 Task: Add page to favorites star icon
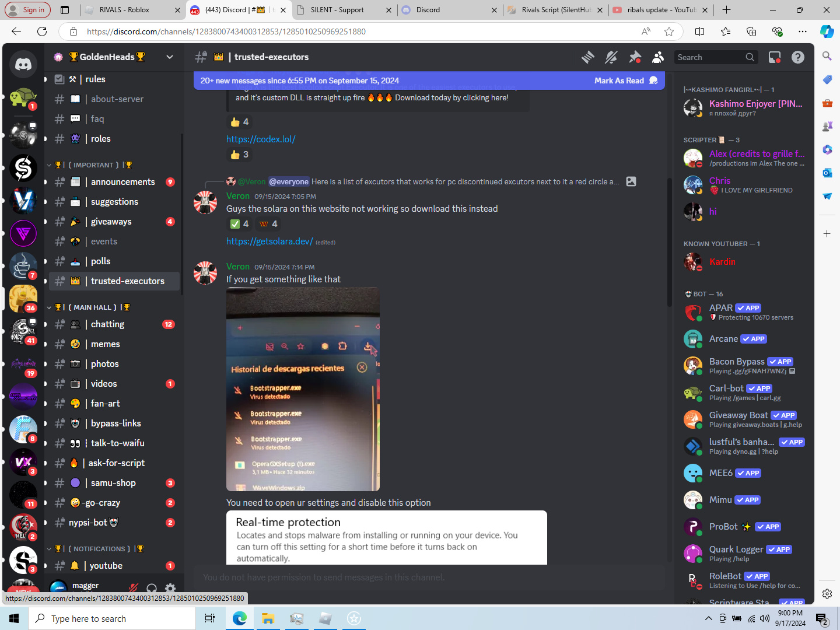[669, 32]
